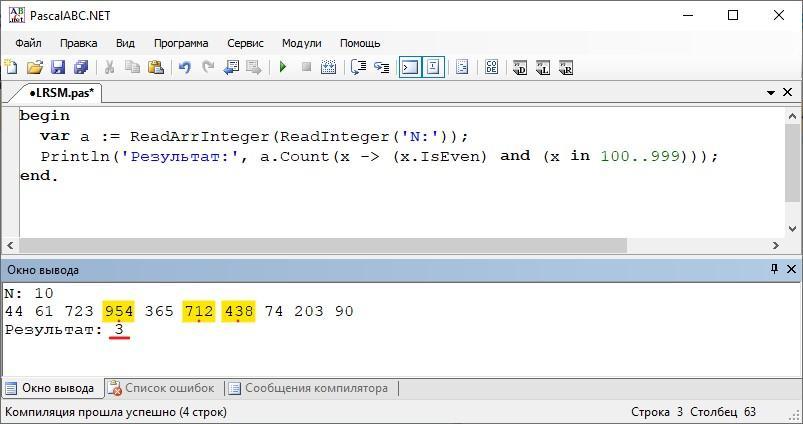
Task: Run the program with green play button
Action: (x=283, y=67)
